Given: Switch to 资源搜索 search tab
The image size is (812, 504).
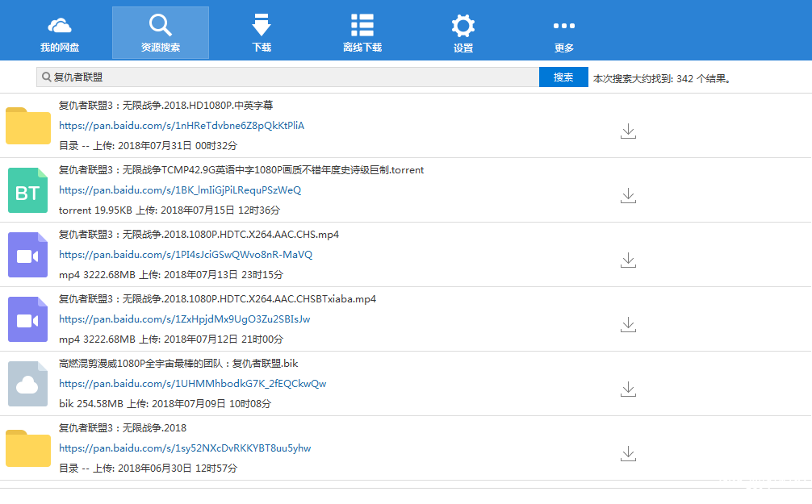Looking at the screenshot, I should [x=161, y=33].
